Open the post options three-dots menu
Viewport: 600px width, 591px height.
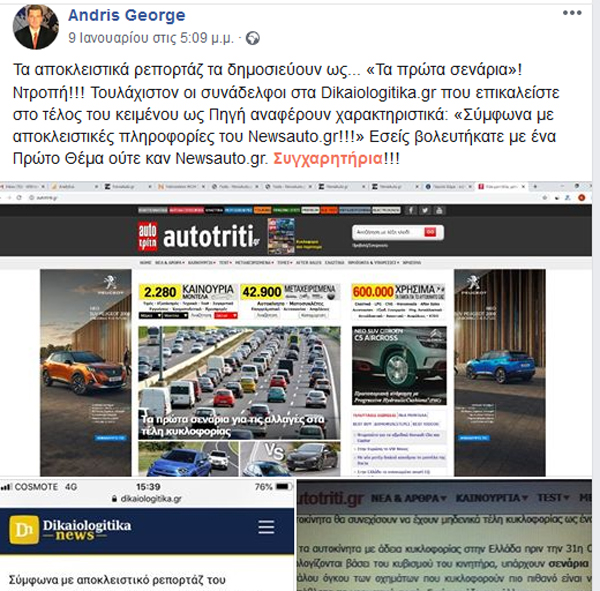(x=572, y=13)
